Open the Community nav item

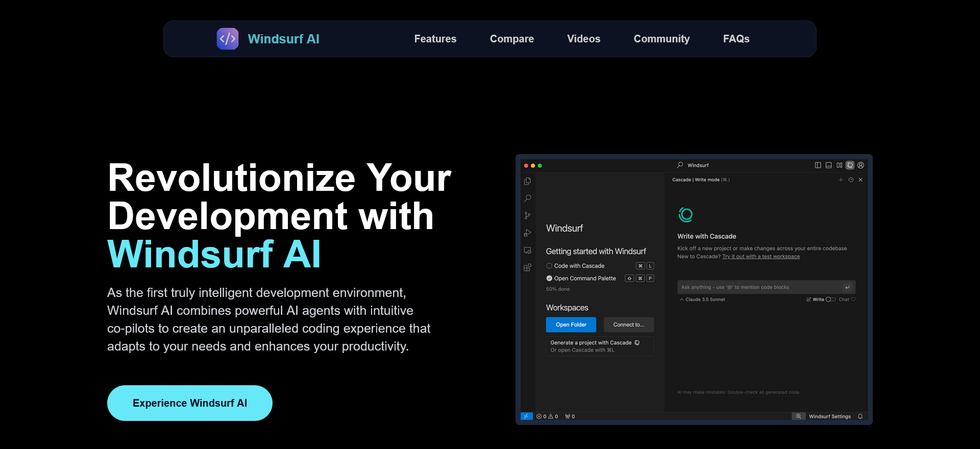661,39
